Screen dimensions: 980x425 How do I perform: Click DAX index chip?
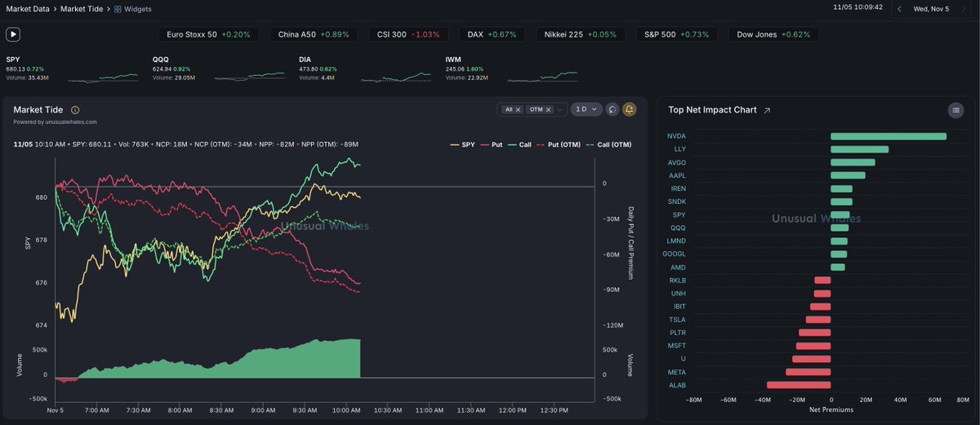pyautogui.click(x=492, y=34)
